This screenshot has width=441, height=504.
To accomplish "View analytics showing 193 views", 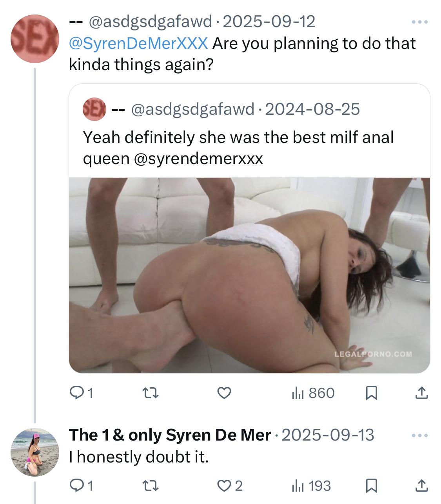I will [311, 486].
